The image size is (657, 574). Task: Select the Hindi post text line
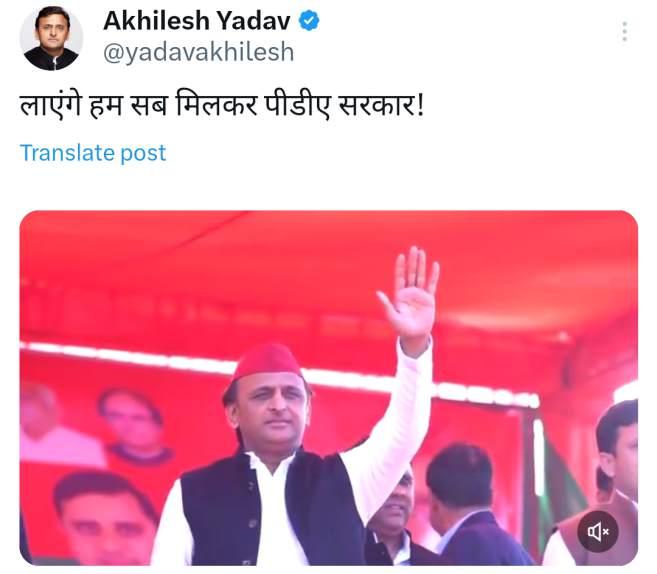pyautogui.click(x=222, y=104)
